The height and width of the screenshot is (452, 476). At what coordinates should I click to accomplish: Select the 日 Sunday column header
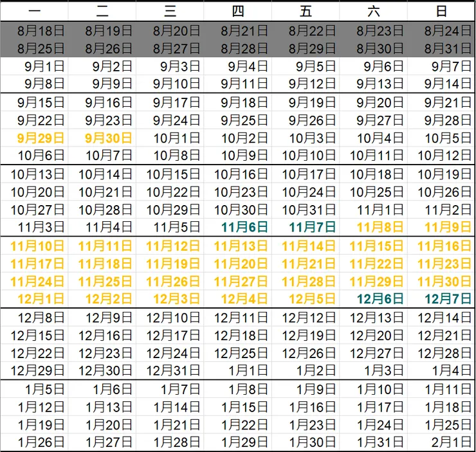point(441,12)
